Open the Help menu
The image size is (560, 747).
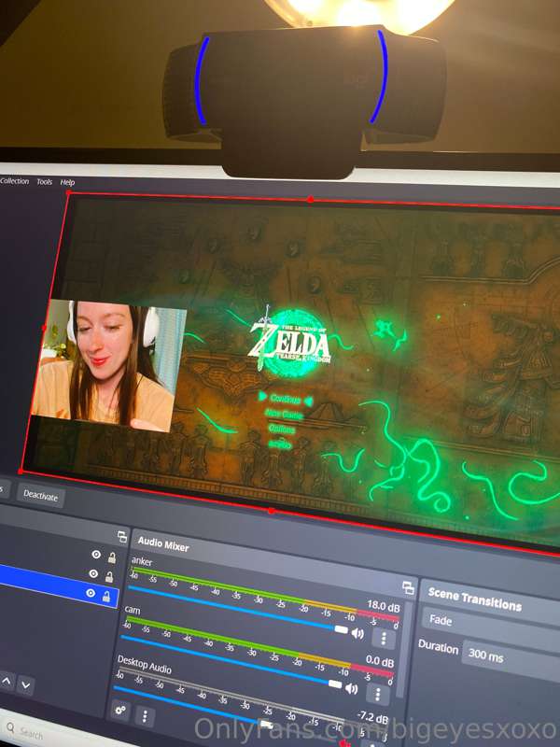click(67, 182)
